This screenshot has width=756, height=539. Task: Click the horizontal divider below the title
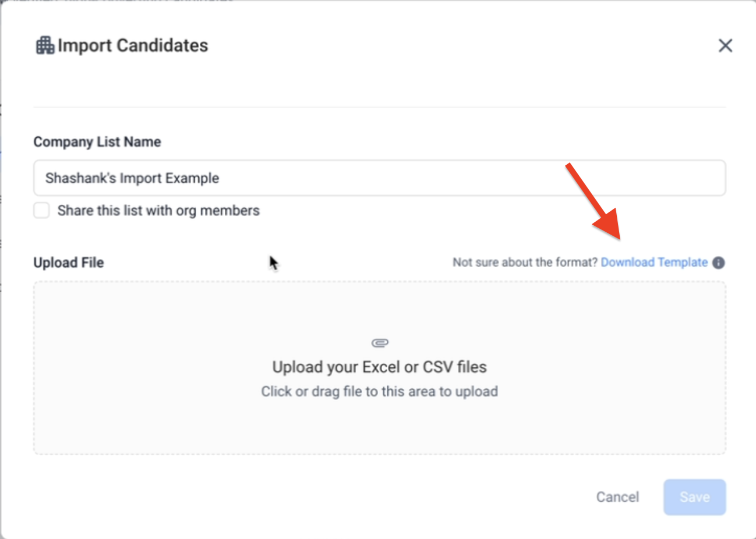379,107
